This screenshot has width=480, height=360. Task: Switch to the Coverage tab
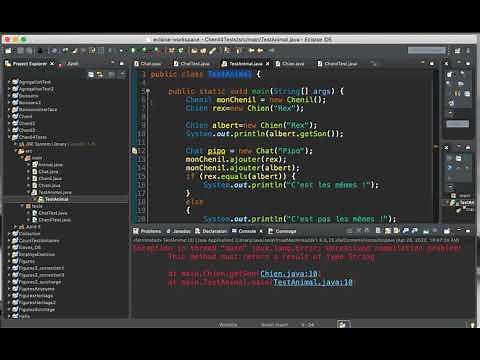coord(282,231)
